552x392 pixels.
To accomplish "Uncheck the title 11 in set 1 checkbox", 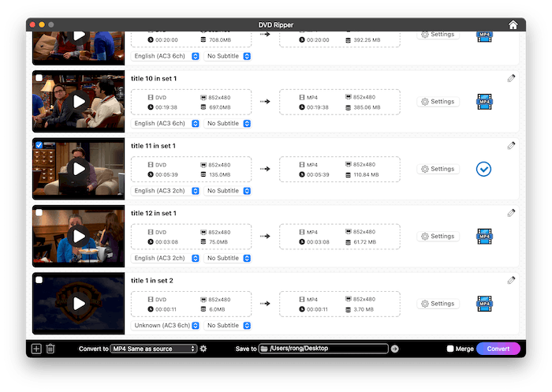I will [x=39, y=145].
